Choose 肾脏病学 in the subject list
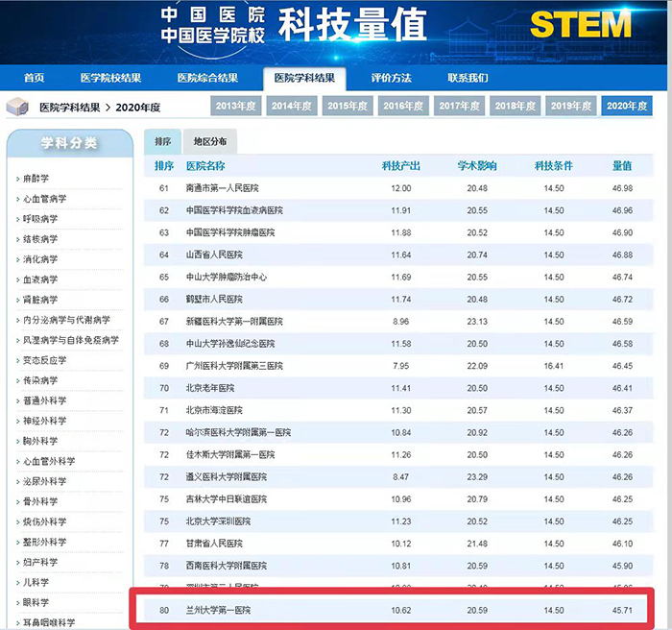Screen dimensions: 672x630 [x=40, y=300]
